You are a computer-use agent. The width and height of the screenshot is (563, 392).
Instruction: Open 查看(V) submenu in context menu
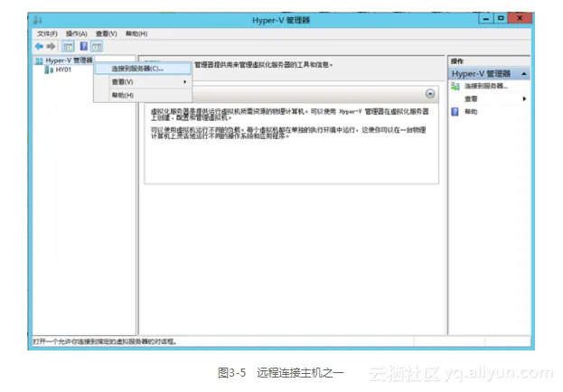(x=143, y=82)
